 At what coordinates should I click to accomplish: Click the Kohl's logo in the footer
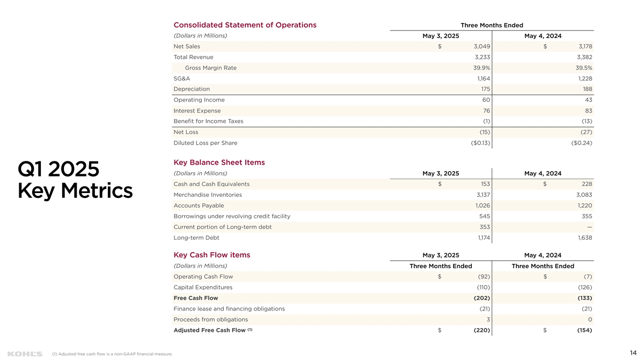(x=25, y=353)
